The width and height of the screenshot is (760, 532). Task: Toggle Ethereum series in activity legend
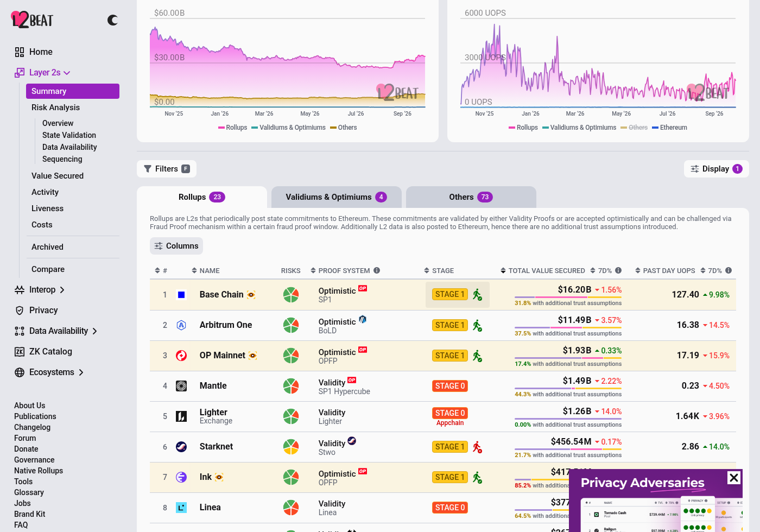[x=670, y=128]
